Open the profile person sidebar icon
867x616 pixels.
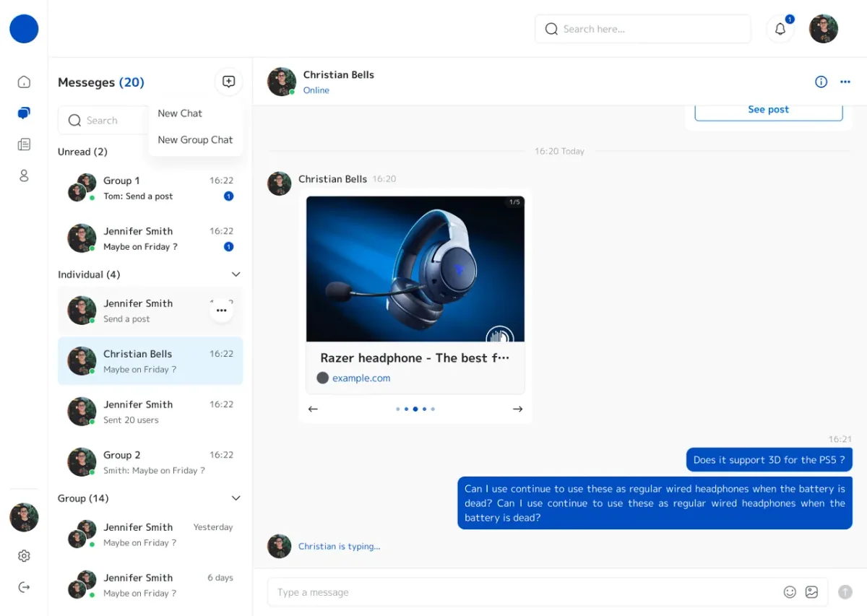pos(24,175)
